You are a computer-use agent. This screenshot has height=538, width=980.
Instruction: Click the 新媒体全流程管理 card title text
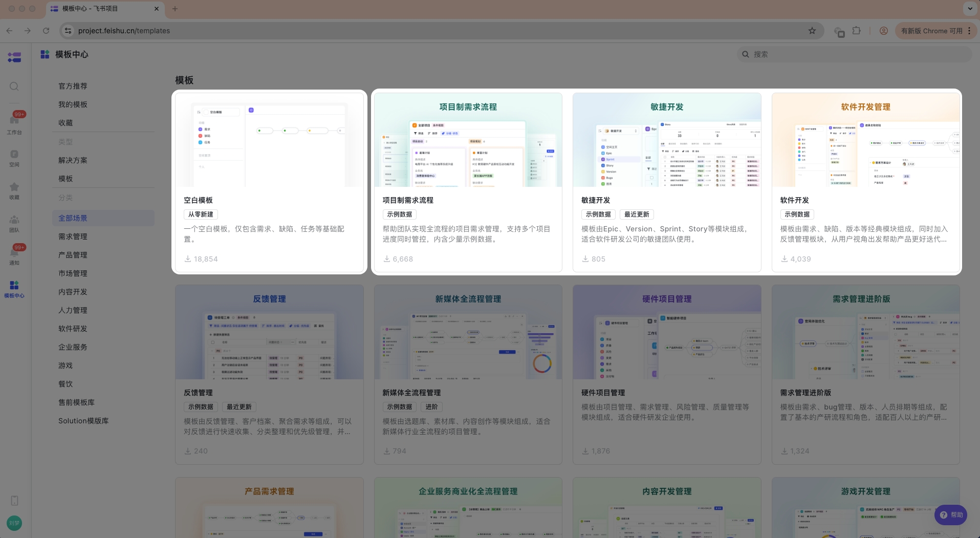click(411, 393)
